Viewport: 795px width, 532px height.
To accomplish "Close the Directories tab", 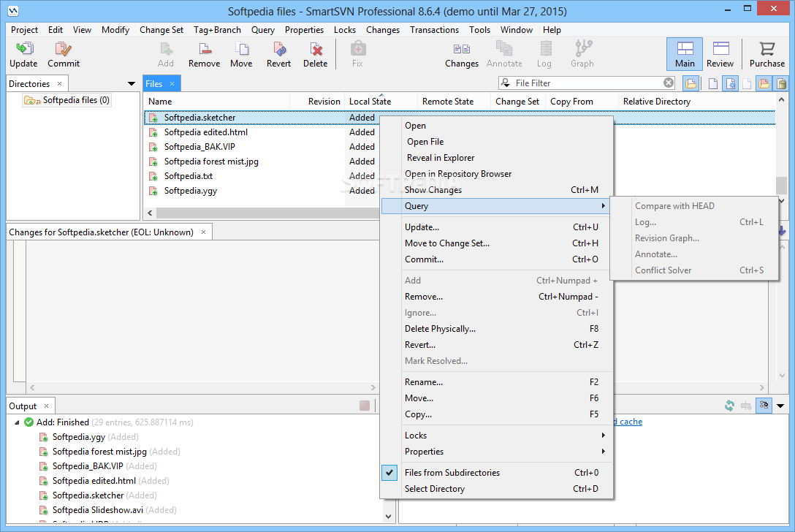I will (59, 84).
